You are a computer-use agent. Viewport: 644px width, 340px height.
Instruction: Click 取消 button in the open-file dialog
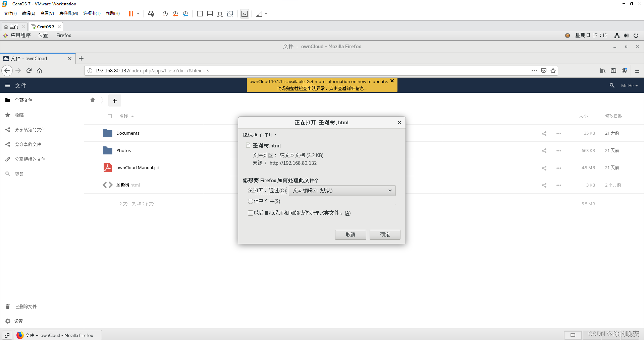(351, 235)
